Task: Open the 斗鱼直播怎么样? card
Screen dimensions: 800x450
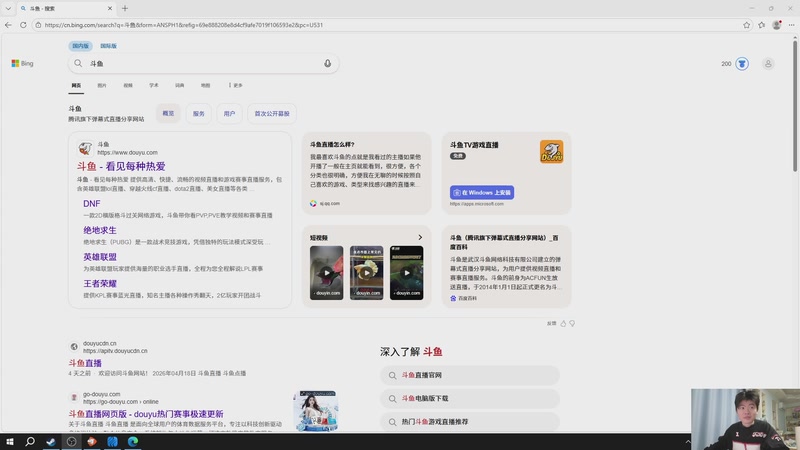Action: [x=366, y=173]
